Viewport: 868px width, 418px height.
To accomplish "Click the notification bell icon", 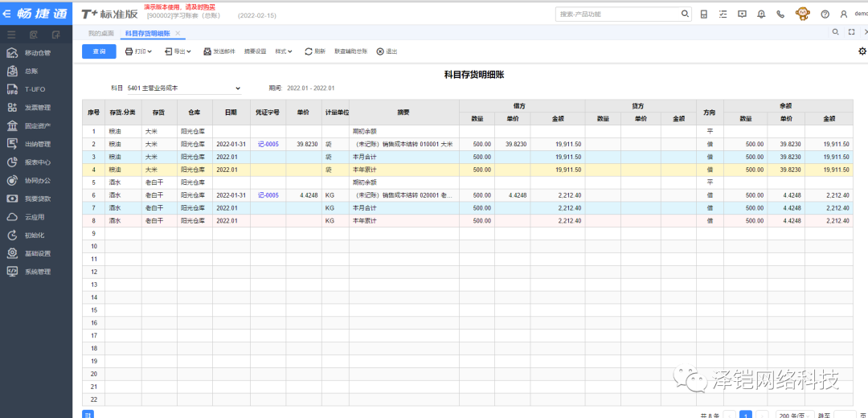I will click(x=760, y=14).
